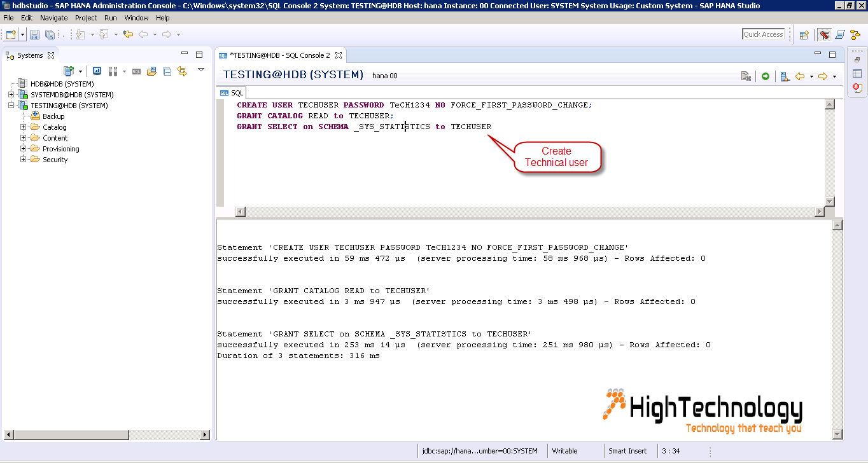This screenshot has height=463, width=868.
Task: Select the TESTING@HDB - SQL Console 2 tab
Action: point(280,55)
